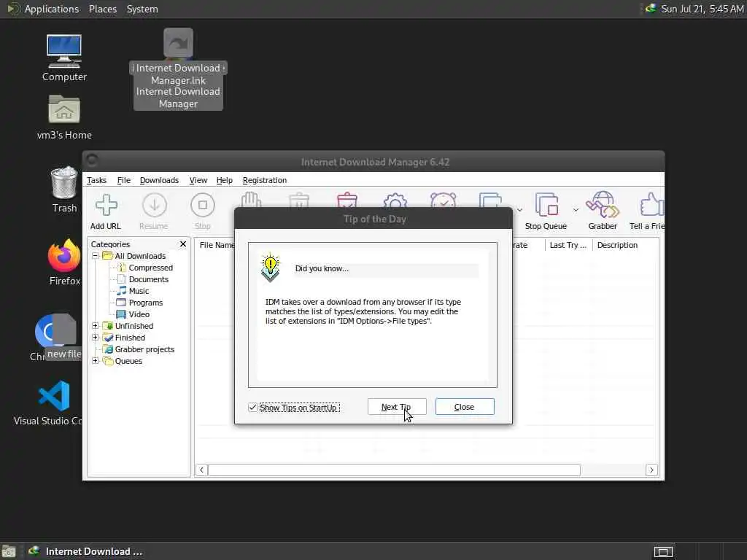747x560 pixels.
Task: Click the show desktop icon in bottom panel
Action: (x=9, y=551)
